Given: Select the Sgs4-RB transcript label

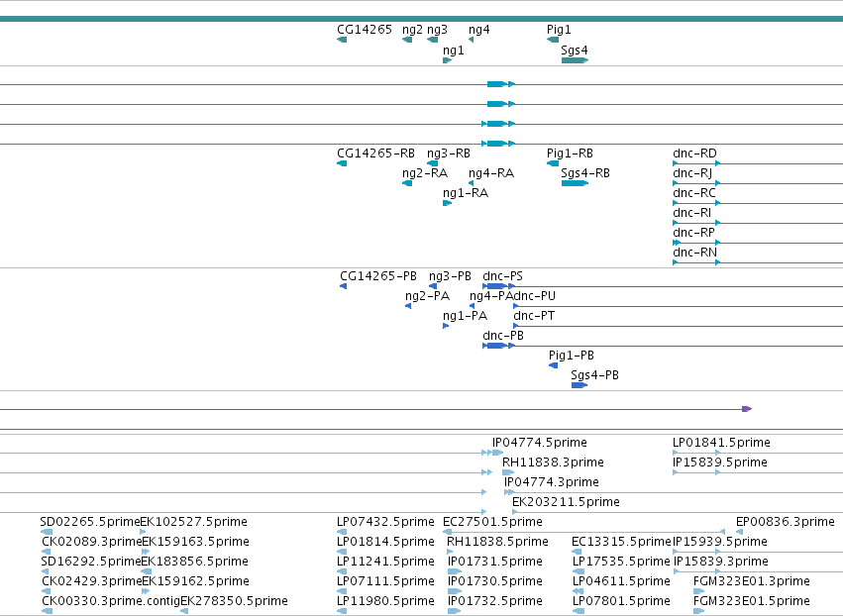Looking at the screenshot, I should point(584,173).
